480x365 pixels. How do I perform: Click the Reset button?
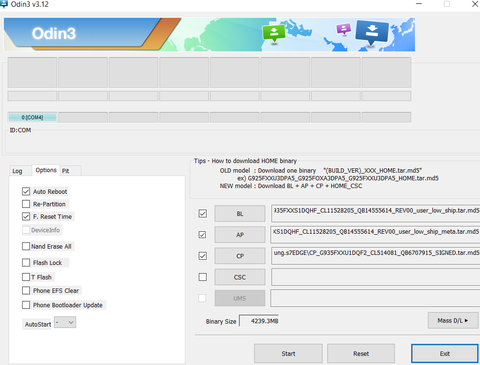pos(361,354)
